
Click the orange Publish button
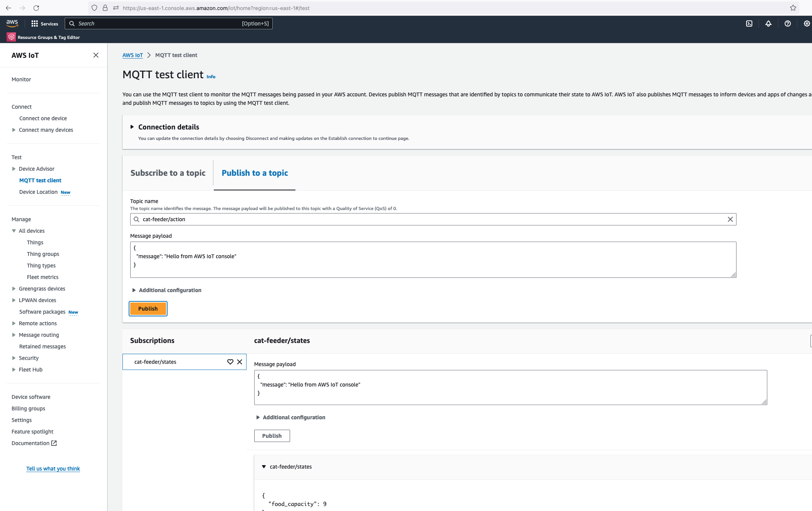148,309
